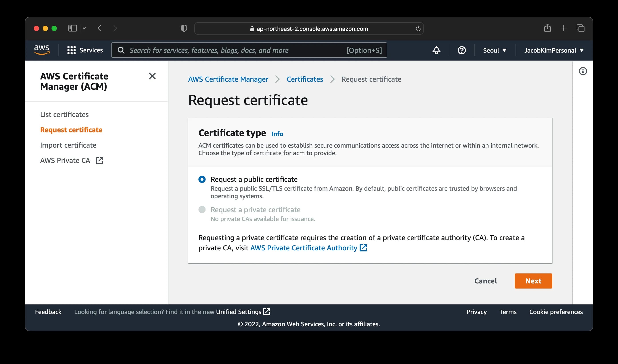Select Request a private certificate
This screenshot has height=364, width=618.
coord(202,210)
